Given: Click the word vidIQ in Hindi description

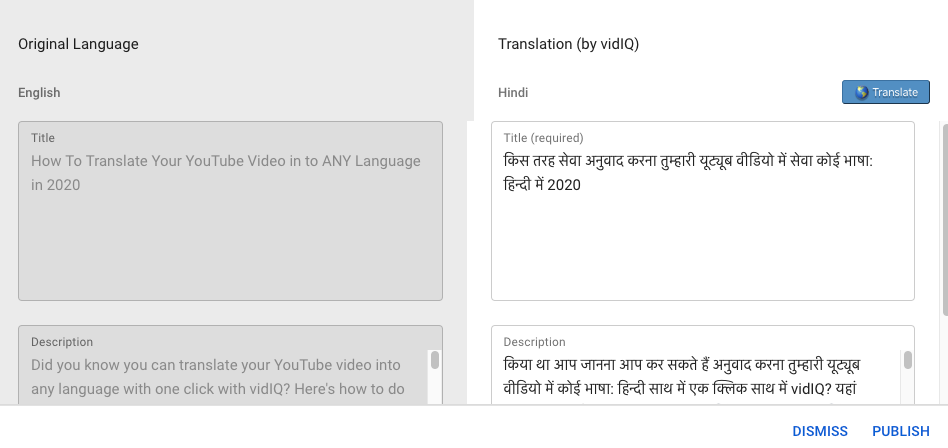Looking at the screenshot, I should click(808, 389).
